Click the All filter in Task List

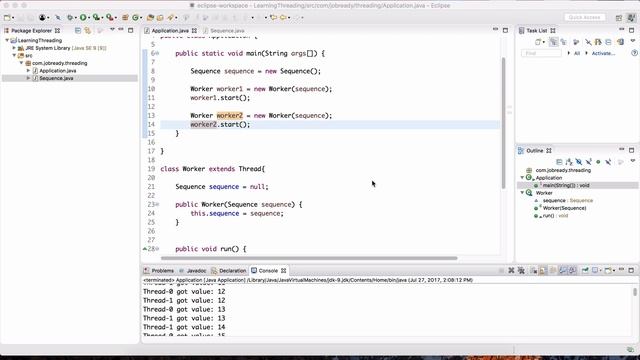(x=577, y=53)
